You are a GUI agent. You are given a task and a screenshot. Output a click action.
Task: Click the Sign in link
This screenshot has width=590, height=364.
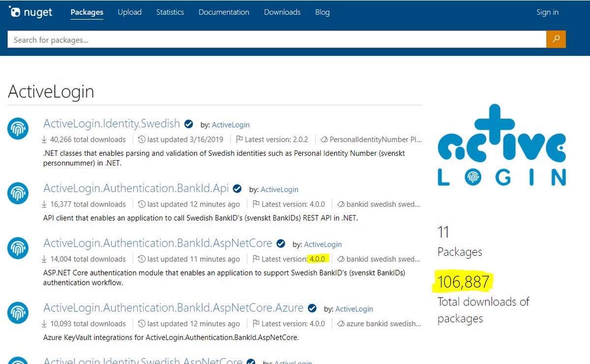[x=547, y=12]
